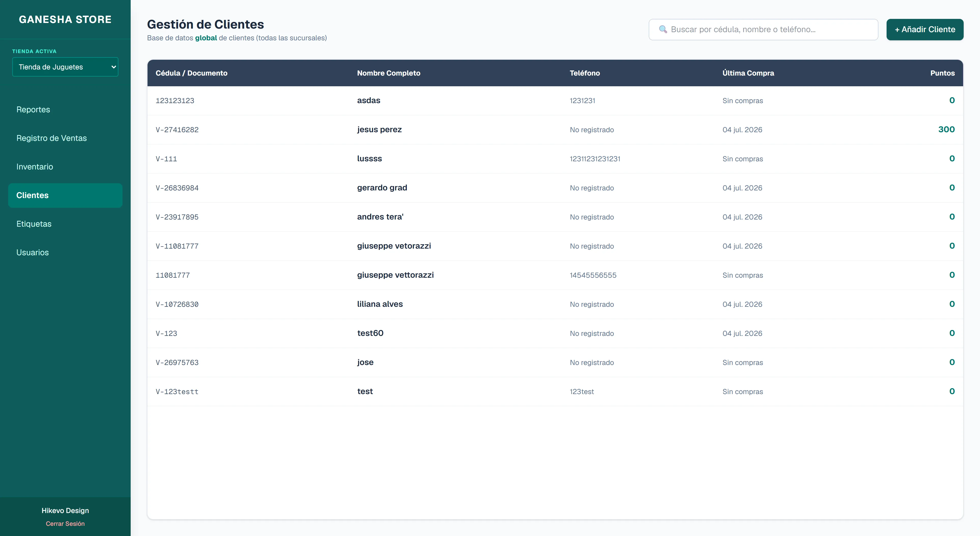
Task: Click No registrado in liliana alves row
Action: [x=592, y=304]
